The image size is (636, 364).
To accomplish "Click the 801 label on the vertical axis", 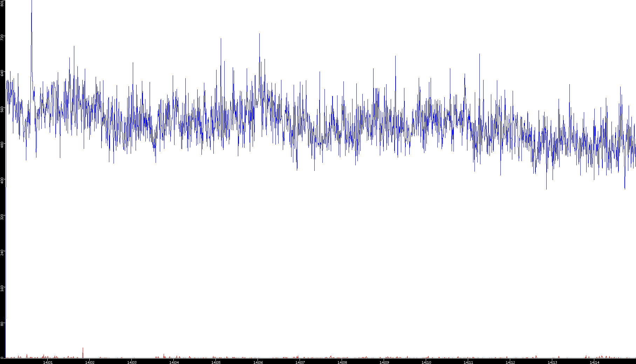I will point(2,3).
